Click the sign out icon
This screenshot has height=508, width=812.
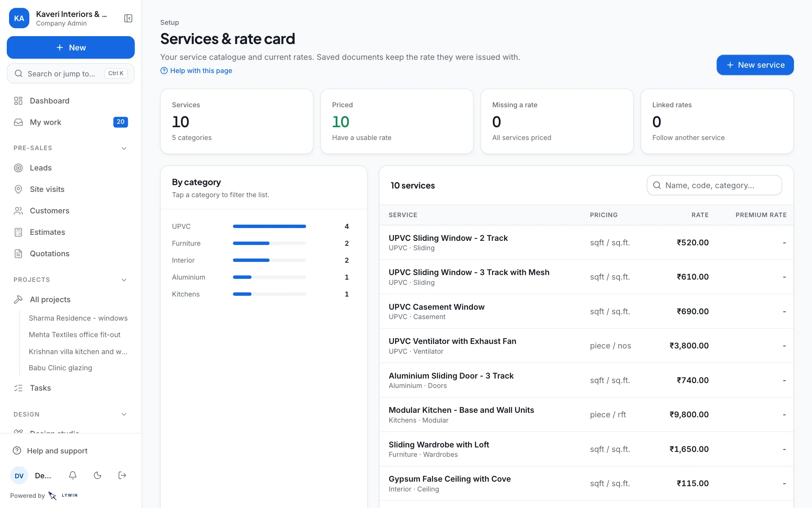[x=122, y=475]
